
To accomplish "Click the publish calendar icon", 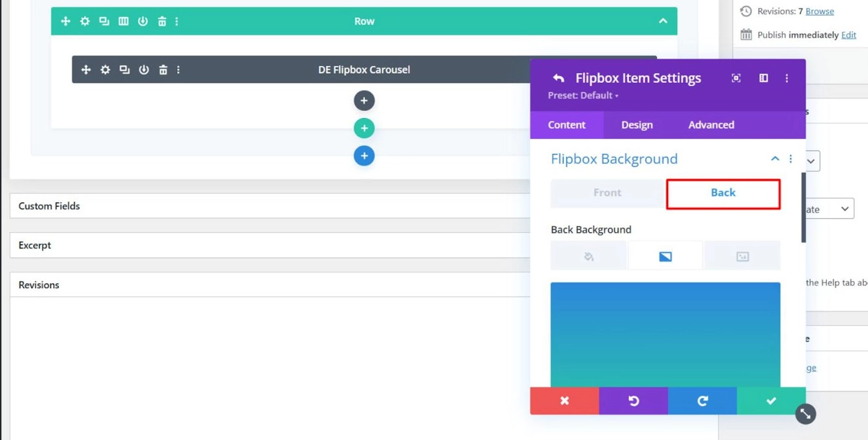I will coord(746,35).
